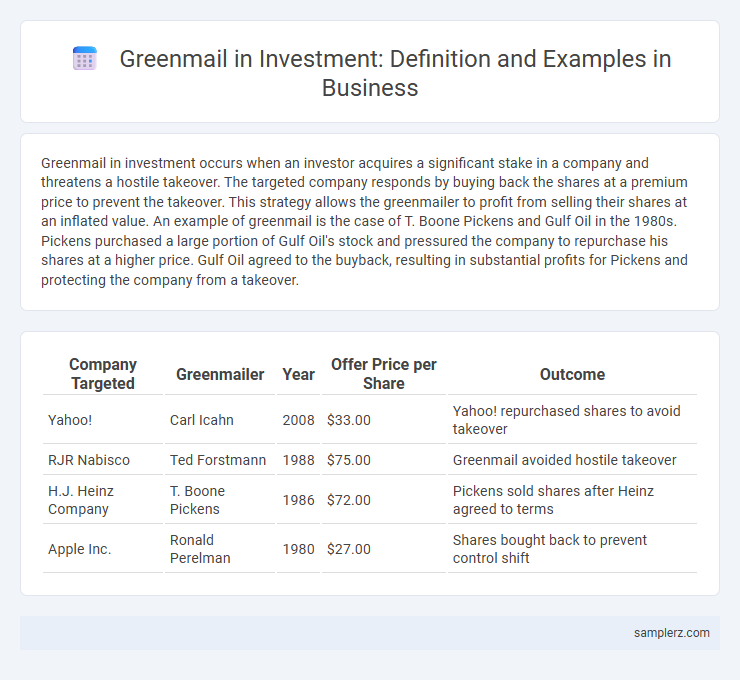The image size is (740, 680).
Task: Click the greenmail definition paragraph
Action: coord(364,221)
